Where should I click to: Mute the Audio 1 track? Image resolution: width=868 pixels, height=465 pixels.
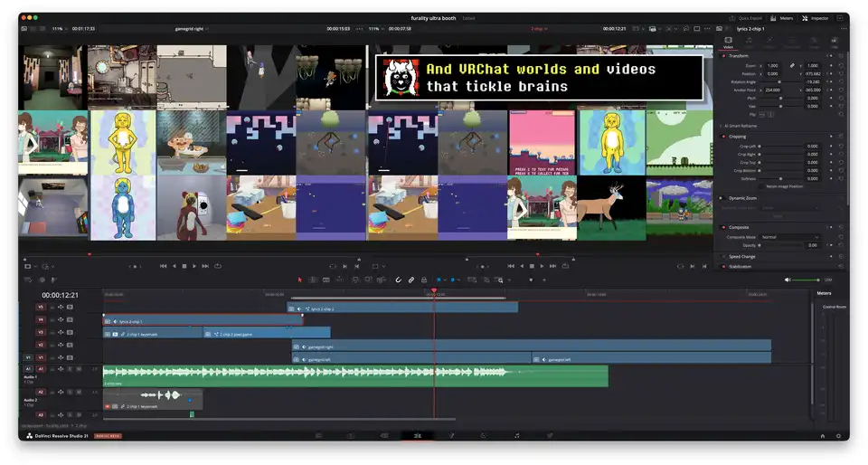click(79, 369)
